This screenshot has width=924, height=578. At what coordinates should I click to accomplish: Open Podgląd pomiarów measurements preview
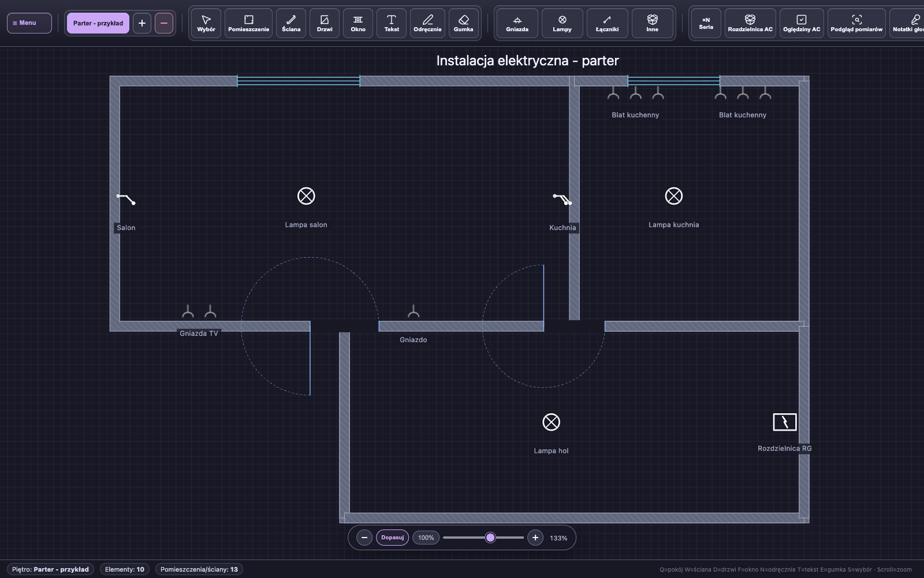click(x=856, y=23)
